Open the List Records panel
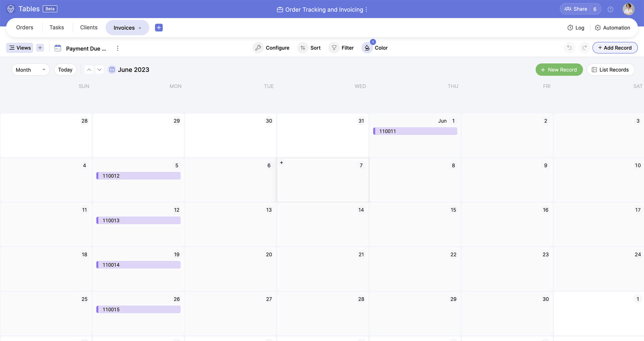The image size is (644, 341). click(610, 70)
